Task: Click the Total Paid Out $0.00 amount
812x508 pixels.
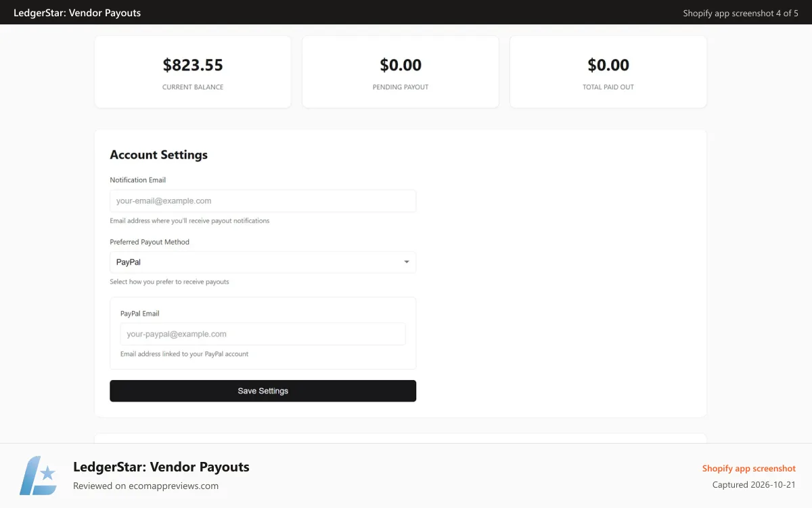Action: [x=608, y=65]
